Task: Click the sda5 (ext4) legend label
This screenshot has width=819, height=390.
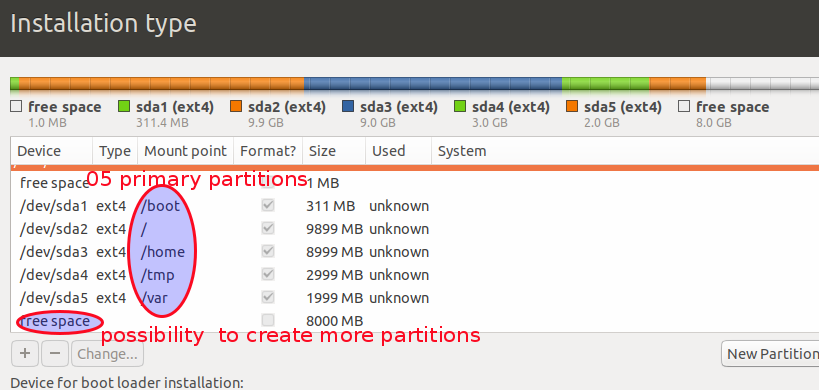Action: [x=623, y=107]
